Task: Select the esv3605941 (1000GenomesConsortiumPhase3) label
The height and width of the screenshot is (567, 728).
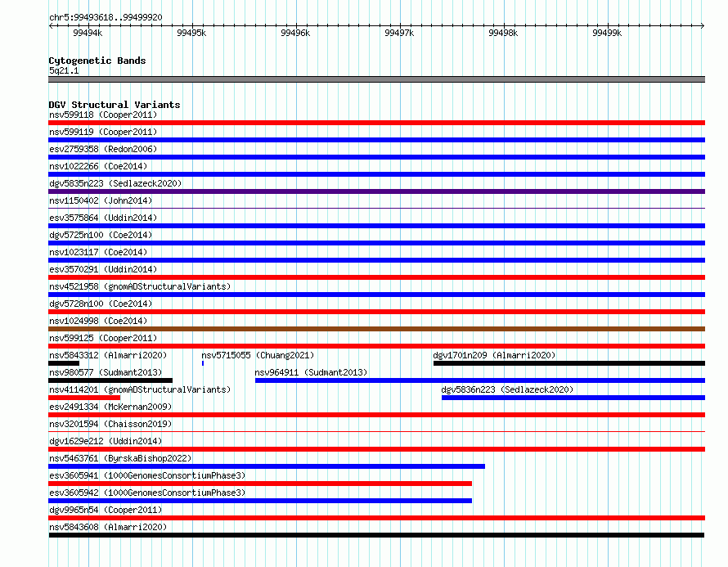Action: coord(147,475)
